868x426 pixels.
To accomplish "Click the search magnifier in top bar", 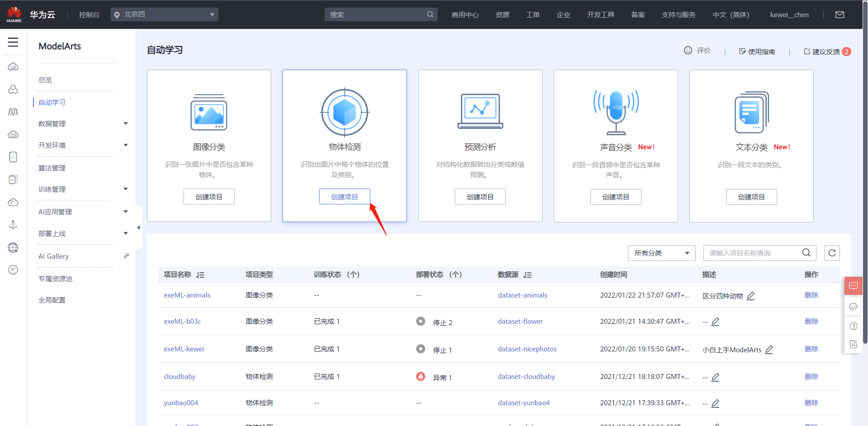I will pos(430,14).
